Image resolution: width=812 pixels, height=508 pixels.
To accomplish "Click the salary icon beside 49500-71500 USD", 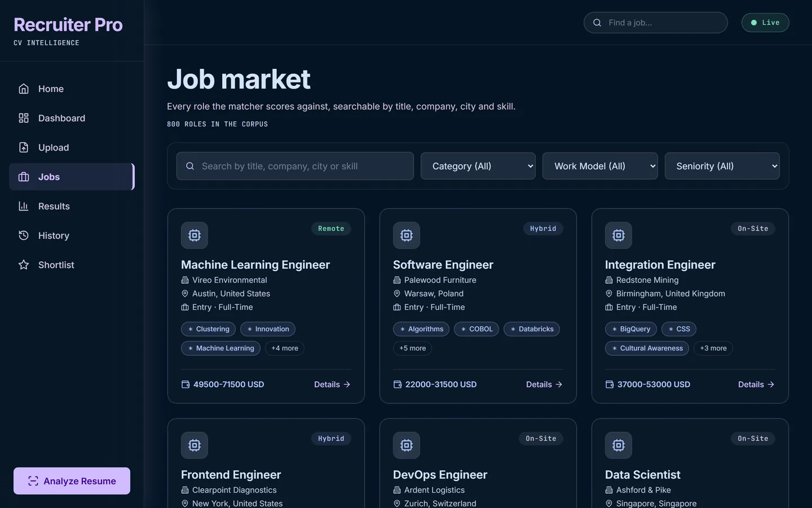I will coord(186,384).
